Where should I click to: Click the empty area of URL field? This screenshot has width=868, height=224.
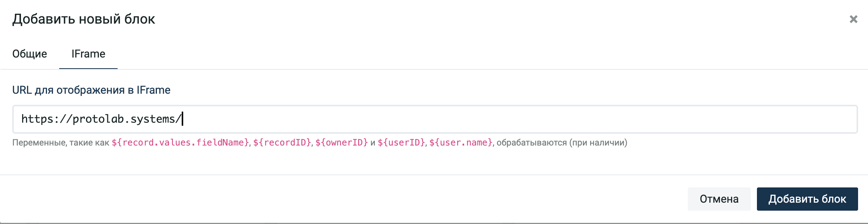click(x=519, y=119)
